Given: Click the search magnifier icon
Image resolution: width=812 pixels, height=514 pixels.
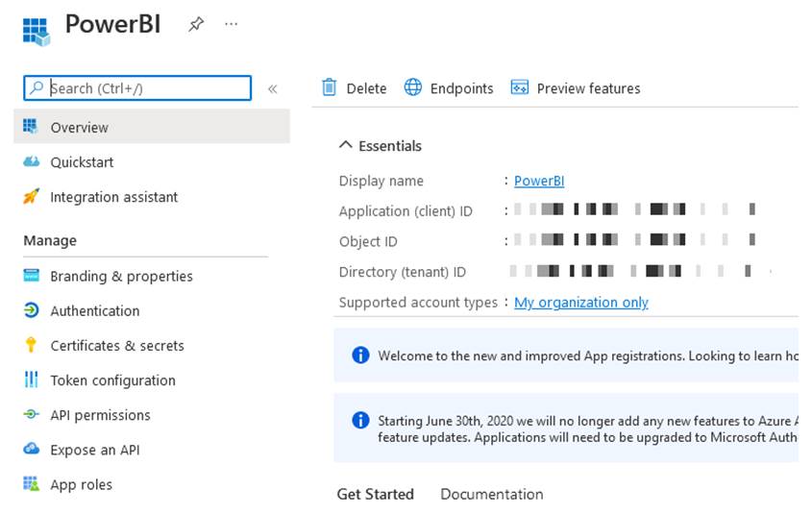Looking at the screenshot, I should point(37,88).
